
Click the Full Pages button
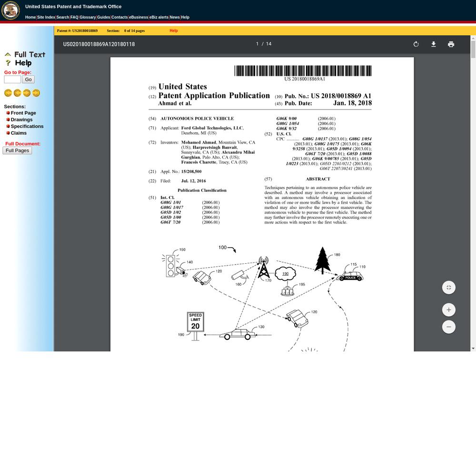pos(17,150)
